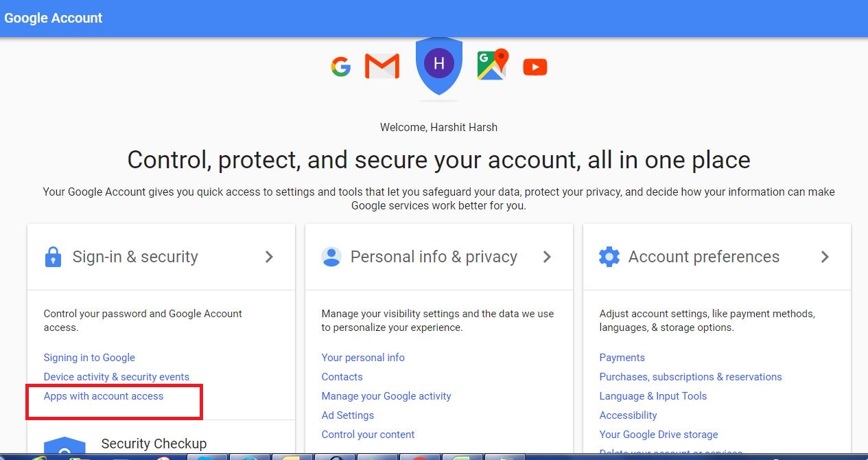Open the Personal info & privacy heading
The width and height of the screenshot is (868, 460).
[x=434, y=257]
